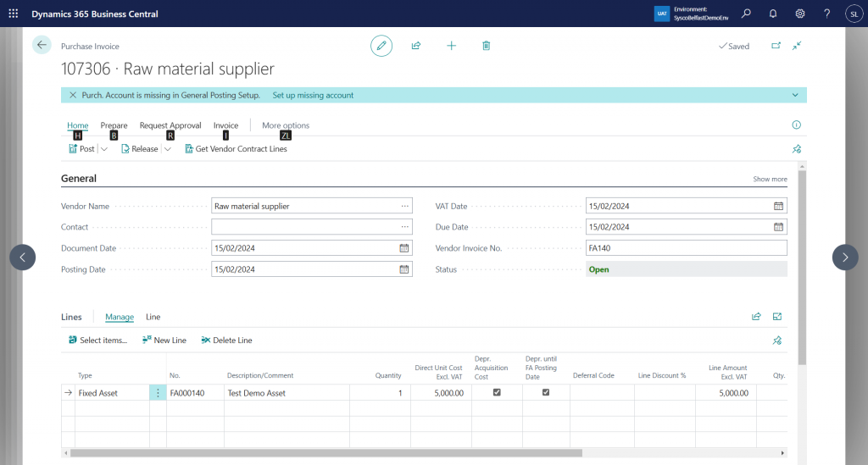This screenshot has height=465, width=868.
Task: Switch to Request Approval tab
Action: (170, 125)
